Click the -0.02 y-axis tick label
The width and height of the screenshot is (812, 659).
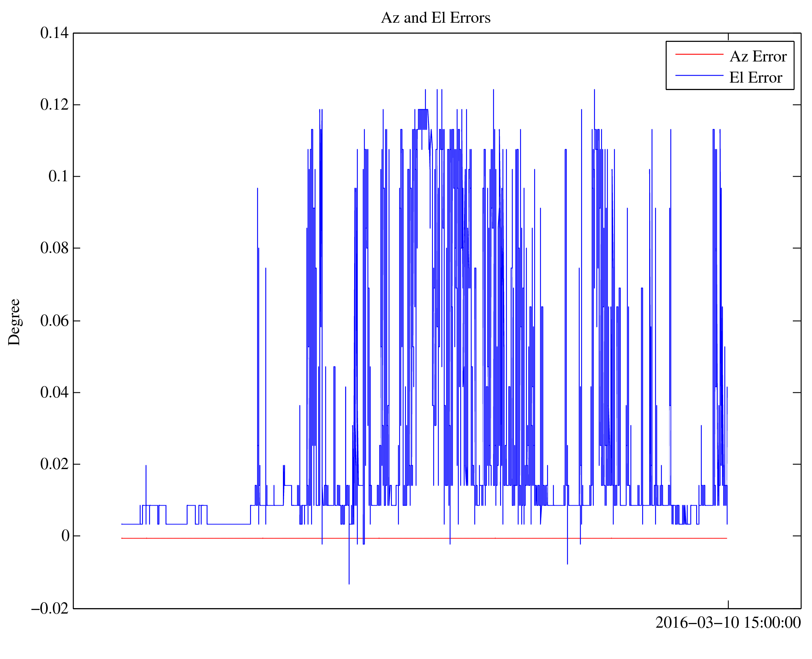pos(50,608)
